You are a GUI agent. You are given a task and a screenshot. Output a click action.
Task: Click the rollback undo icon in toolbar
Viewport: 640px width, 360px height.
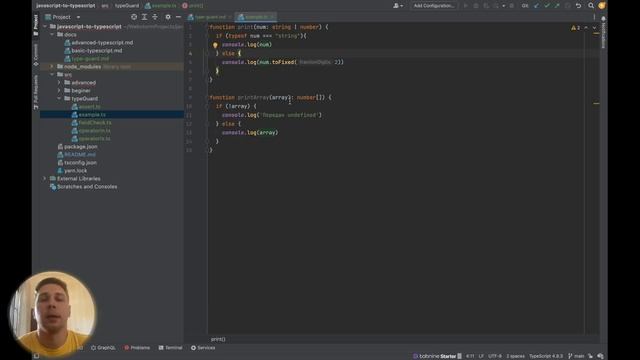(x=578, y=6)
